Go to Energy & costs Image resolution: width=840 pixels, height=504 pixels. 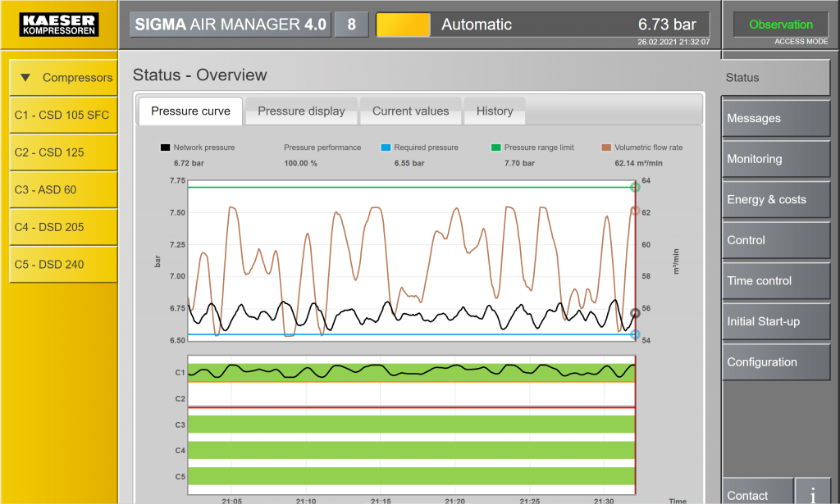(775, 200)
